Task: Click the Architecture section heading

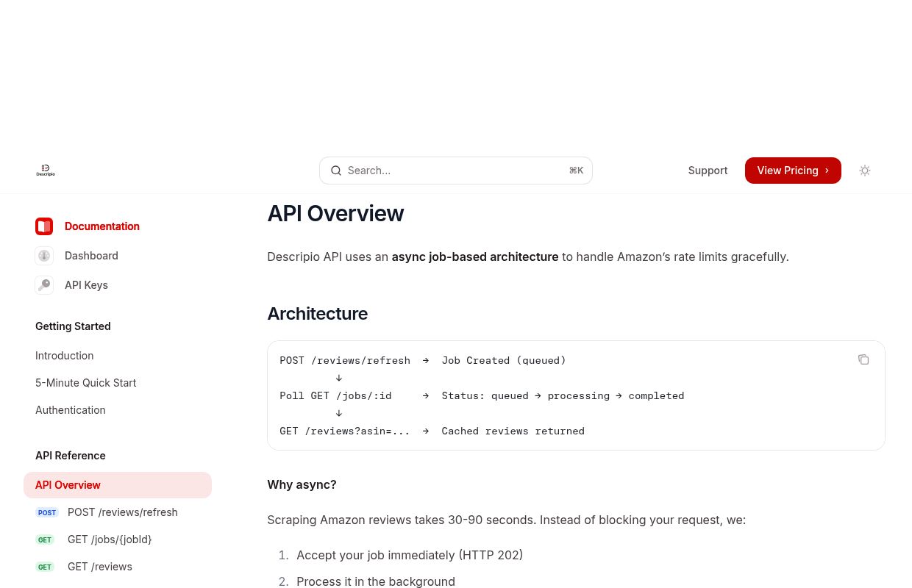Action: (317, 314)
